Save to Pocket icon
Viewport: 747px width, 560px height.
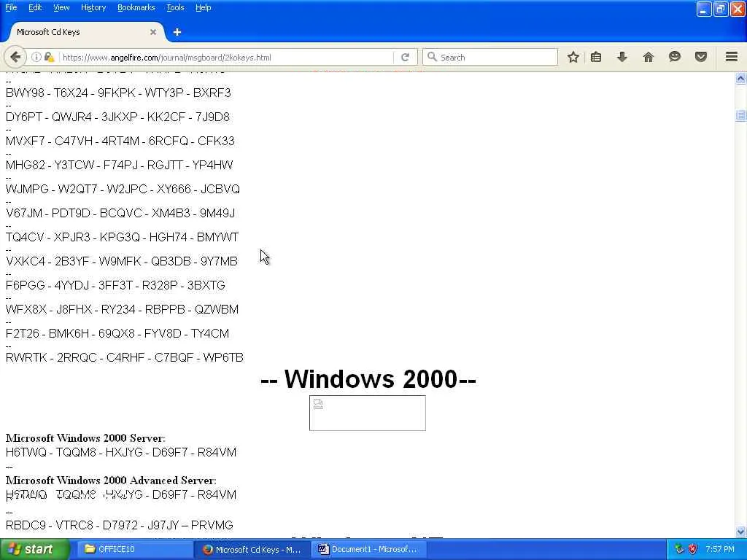pos(701,57)
